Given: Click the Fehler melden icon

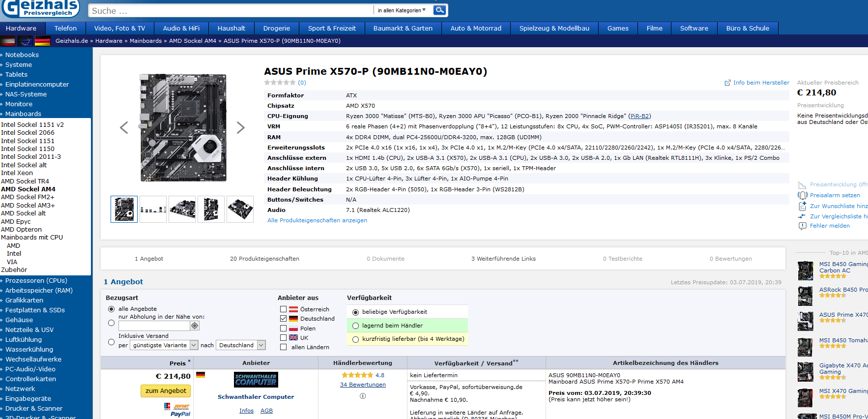Looking at the screenshot, I should click(802, 226).
